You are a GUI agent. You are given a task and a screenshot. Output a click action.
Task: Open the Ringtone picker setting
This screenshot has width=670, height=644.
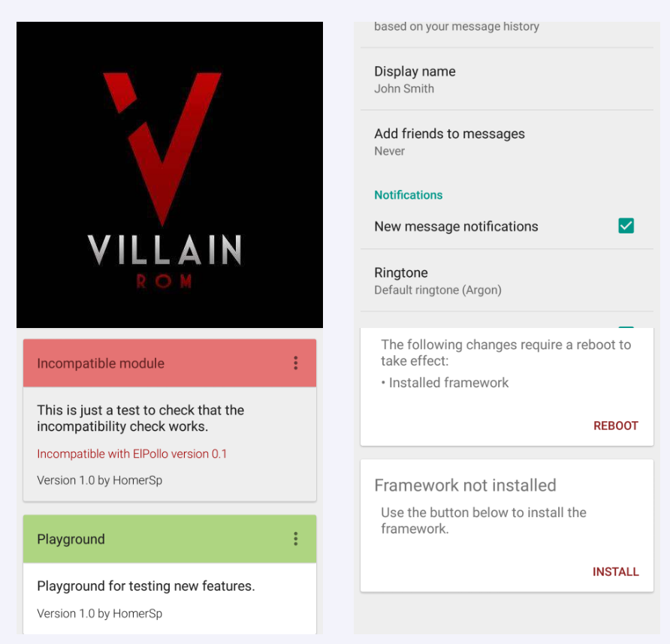point(507,281)
